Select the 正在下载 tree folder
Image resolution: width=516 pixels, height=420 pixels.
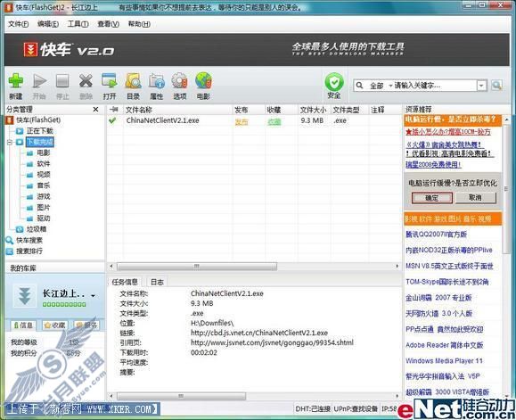click(39, 131)
